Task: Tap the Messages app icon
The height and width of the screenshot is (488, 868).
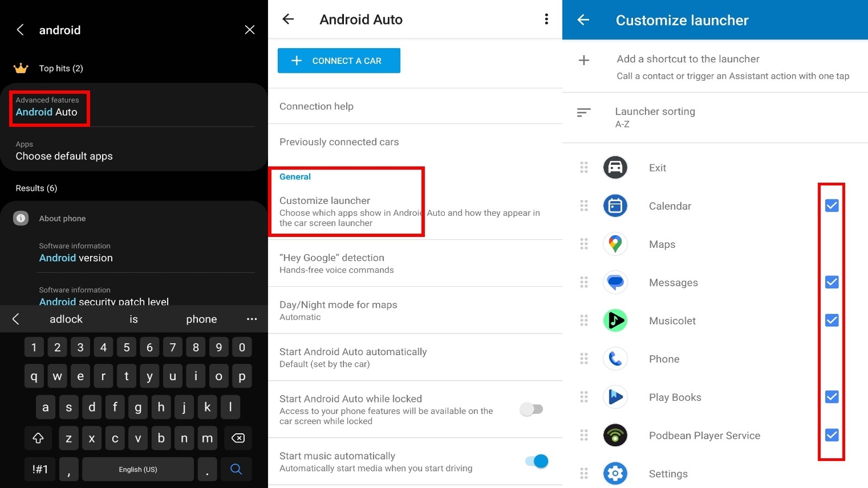Action: [615, 282]
